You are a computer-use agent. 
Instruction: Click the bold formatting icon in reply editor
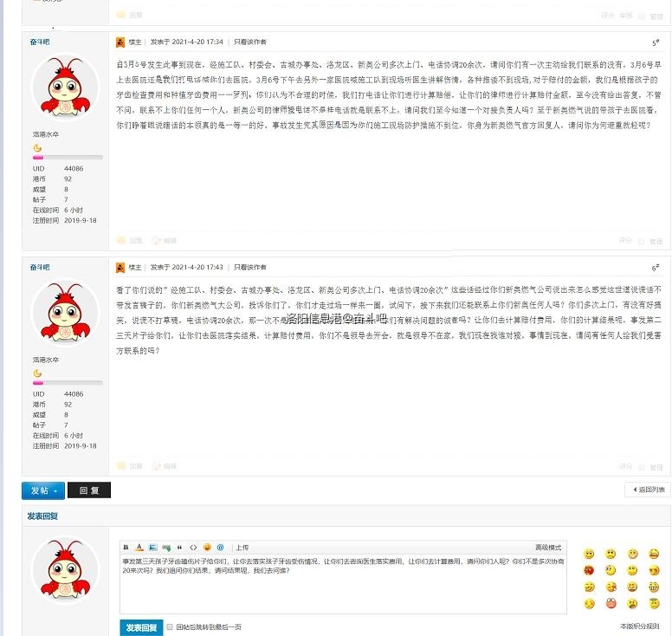pos(126,548)
